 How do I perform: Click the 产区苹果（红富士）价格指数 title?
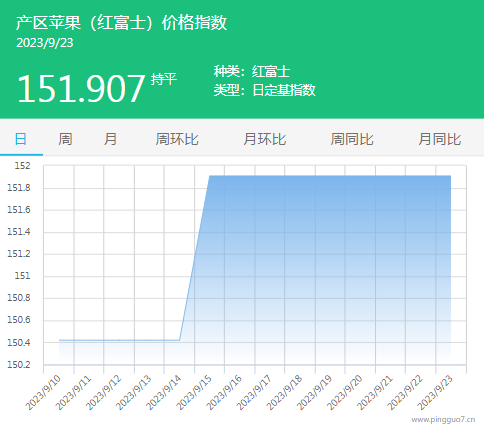click(x=121, y=23)
